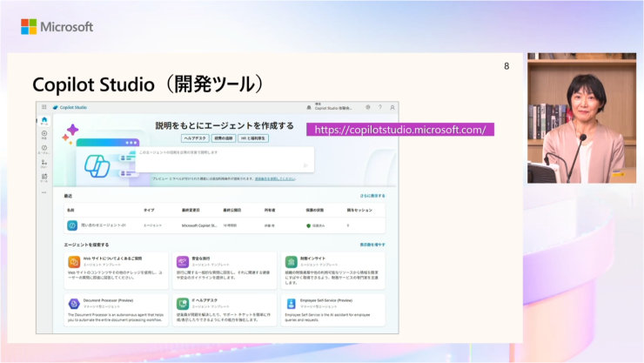This screenshot has width=644, height=363.
Task: Open the user account icon
Action: tap(392, 108)
